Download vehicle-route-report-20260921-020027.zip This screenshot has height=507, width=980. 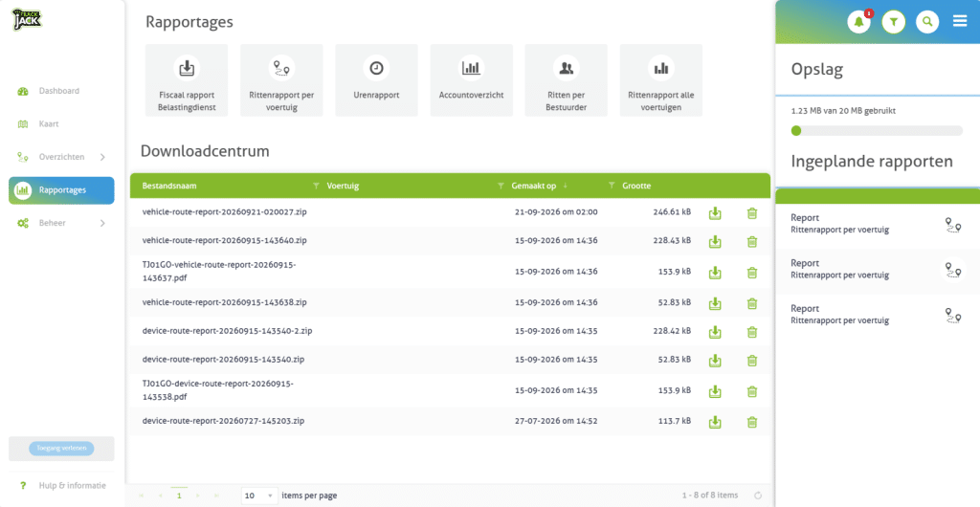click(715, 213)
